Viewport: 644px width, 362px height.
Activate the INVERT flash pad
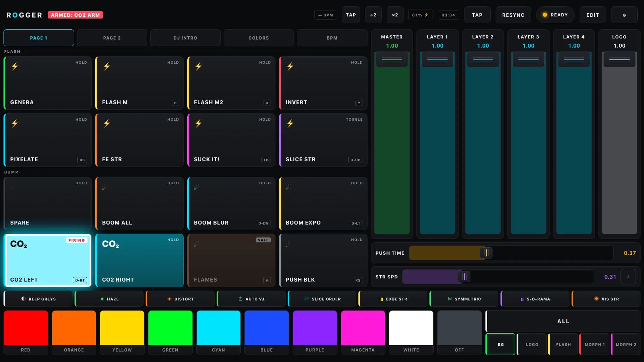(323, 83)
